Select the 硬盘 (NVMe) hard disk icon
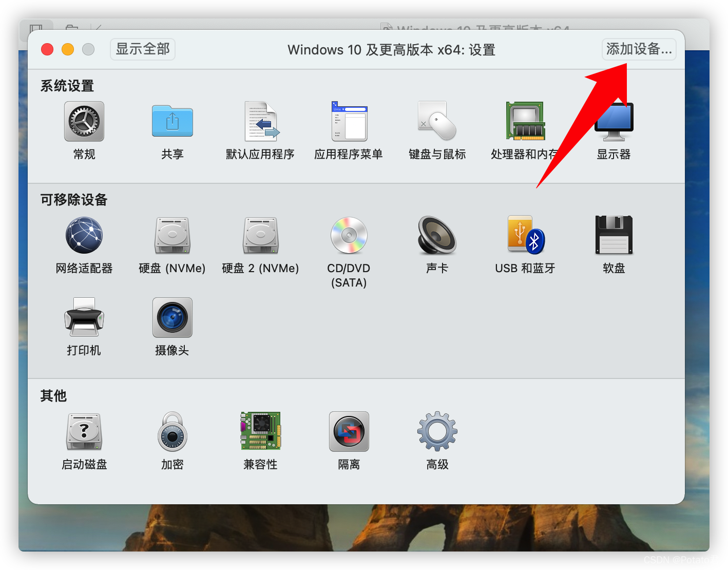Viewport: 728px width, 570px height. click(173, 236)
